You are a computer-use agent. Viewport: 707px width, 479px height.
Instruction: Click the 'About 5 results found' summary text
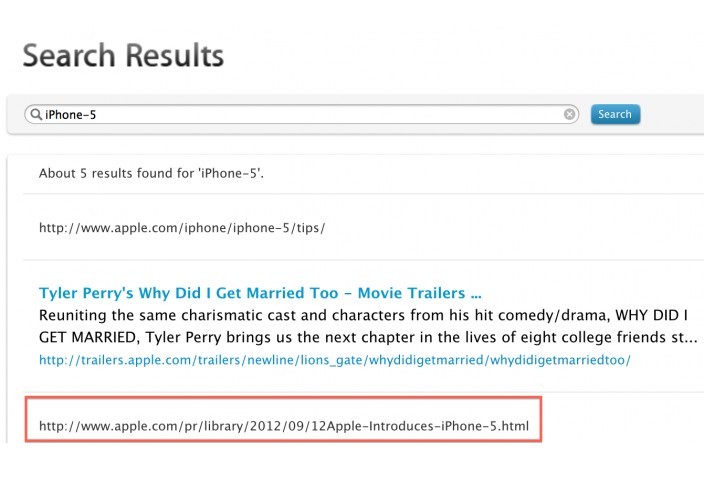(x=151, y=173)
